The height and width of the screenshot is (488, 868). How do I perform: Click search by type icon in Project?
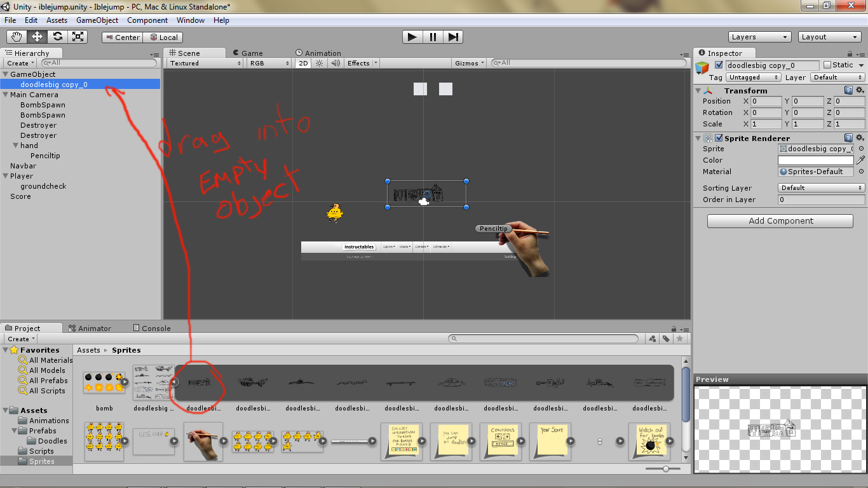(x=653, y=339)
